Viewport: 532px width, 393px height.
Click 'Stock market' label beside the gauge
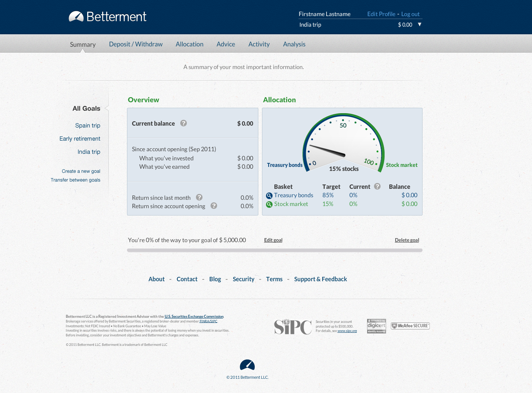click(x=402, y=165)
